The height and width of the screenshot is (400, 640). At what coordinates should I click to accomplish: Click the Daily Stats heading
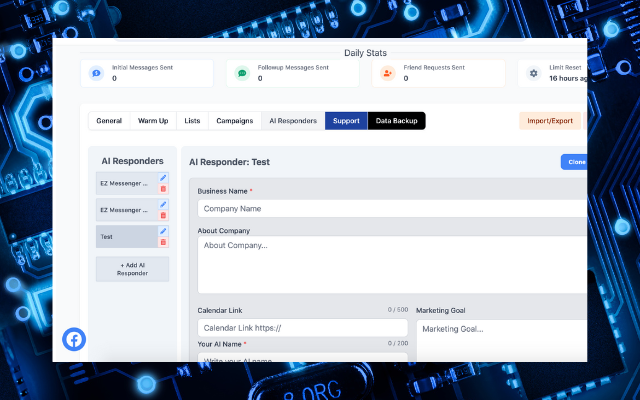[365, 53]
